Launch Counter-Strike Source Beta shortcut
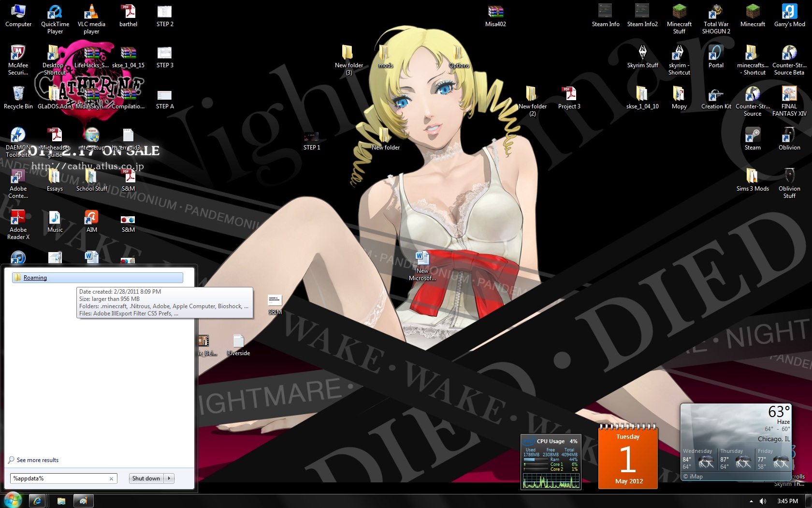 (x=789, y=60)
